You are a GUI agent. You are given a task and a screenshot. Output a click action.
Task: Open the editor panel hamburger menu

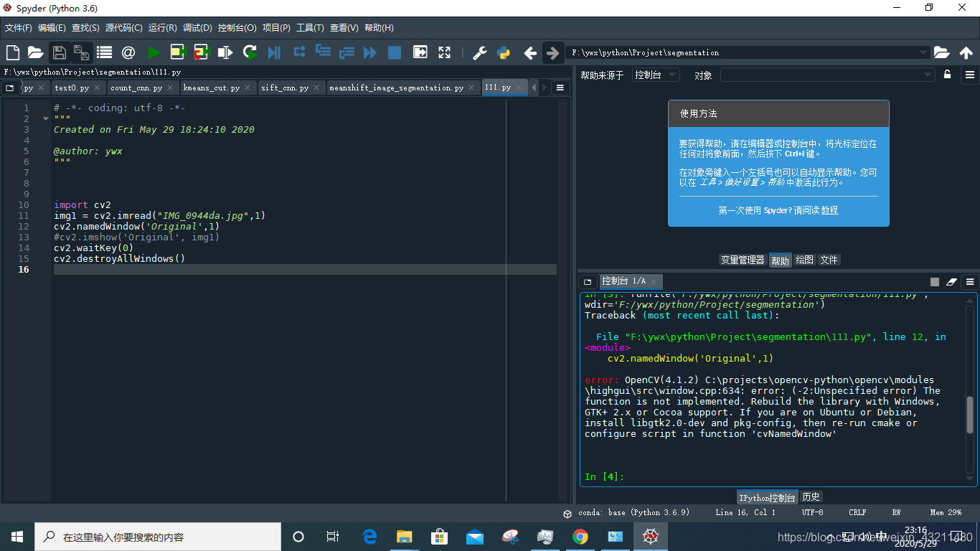560,87
